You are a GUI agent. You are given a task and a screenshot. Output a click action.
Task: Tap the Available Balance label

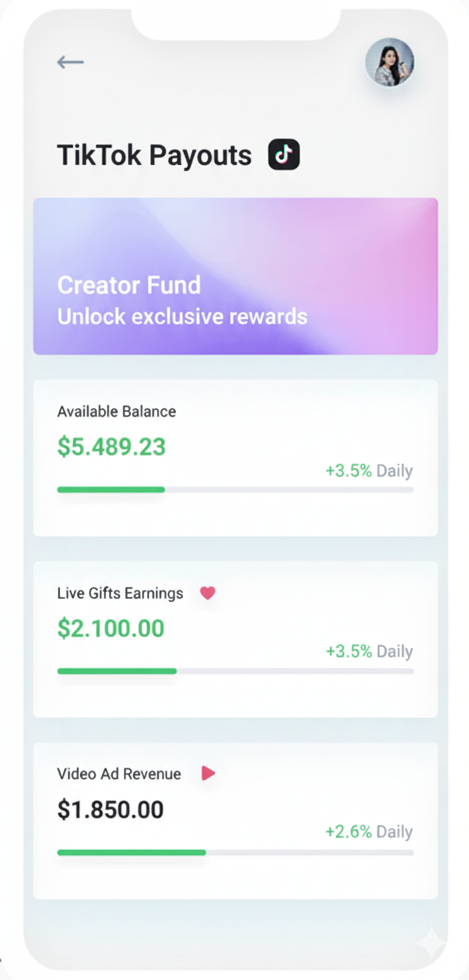click(x=117, y=411)
